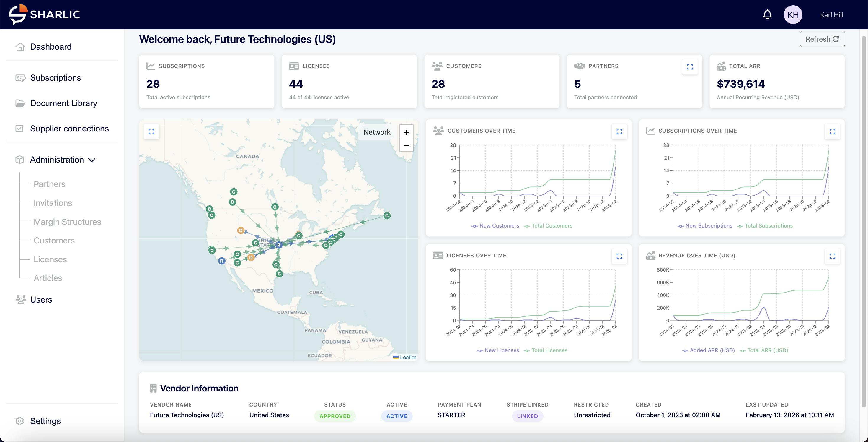Expand the Revenue Over Time chart to fullscreen
Screen dimensions: 868x442
coord(833,256)
